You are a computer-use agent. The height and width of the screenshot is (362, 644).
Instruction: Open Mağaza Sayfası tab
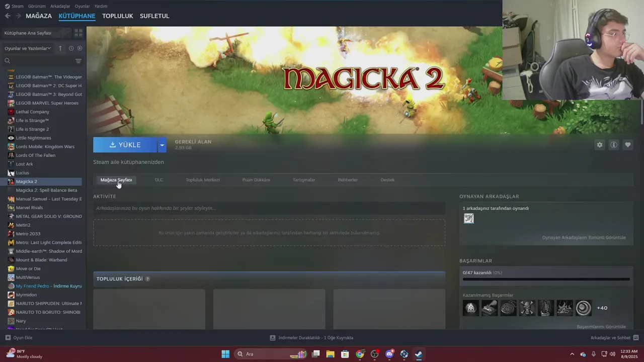(116, 179)
